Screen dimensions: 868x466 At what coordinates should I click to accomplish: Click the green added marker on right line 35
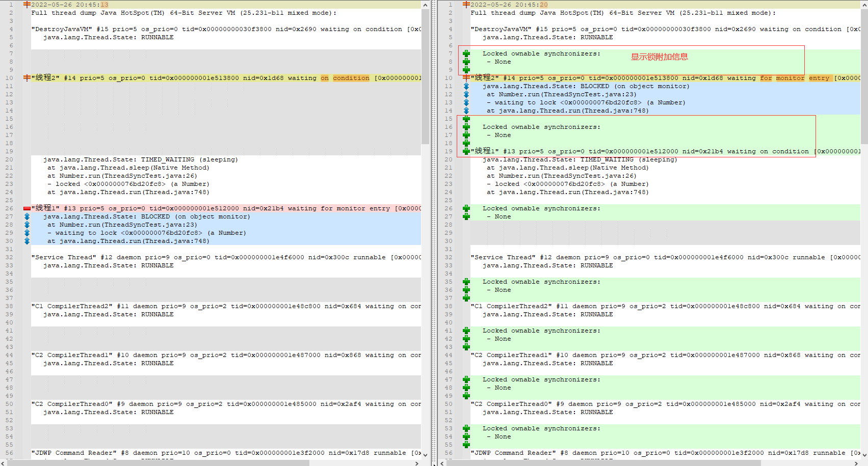pyautogui.click(x=466, y=282)
